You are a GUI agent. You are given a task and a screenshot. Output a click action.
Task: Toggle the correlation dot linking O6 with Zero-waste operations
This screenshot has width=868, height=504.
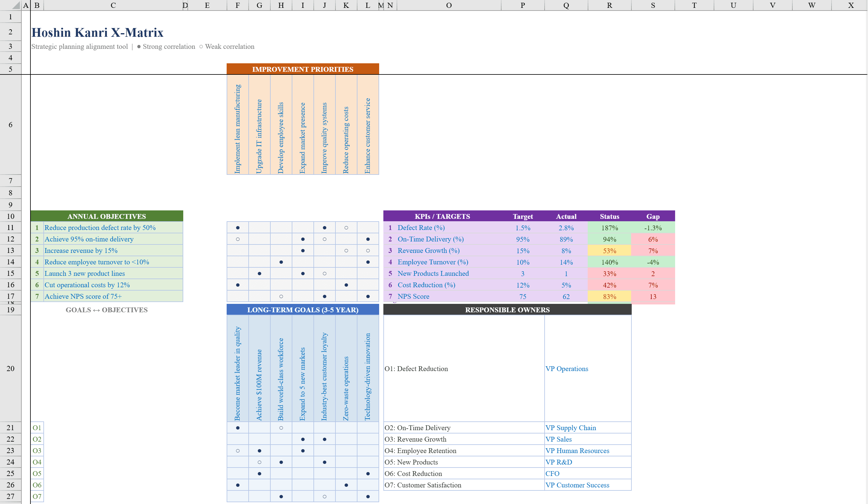click(x=346, y=485)
